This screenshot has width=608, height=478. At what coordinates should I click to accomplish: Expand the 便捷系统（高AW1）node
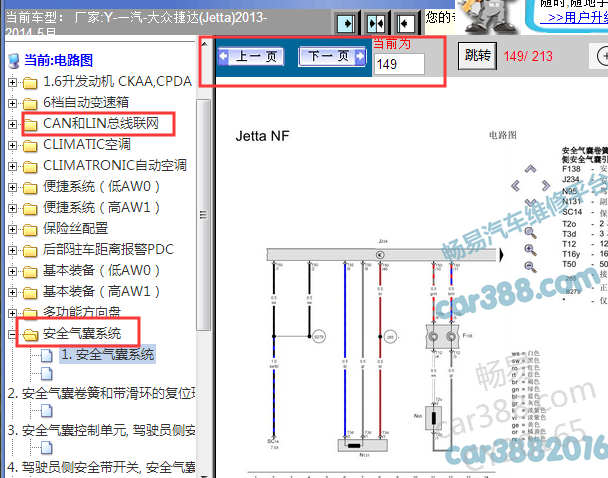[x=12, y=208]
